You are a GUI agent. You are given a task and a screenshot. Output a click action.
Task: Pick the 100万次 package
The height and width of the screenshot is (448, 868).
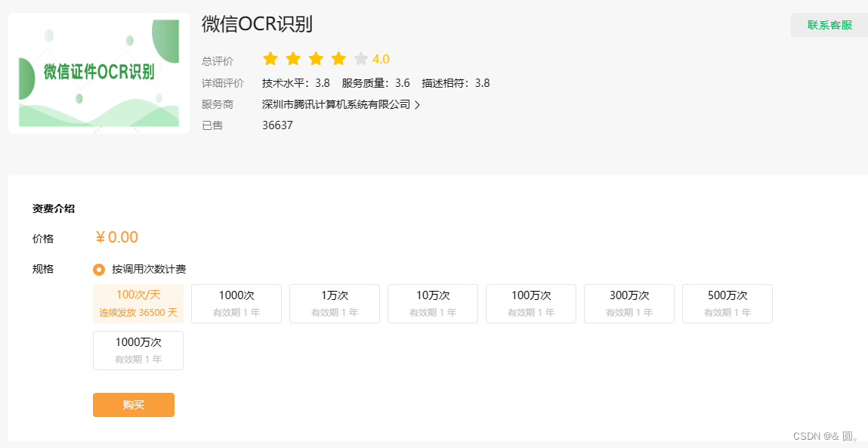coord(531,304)
